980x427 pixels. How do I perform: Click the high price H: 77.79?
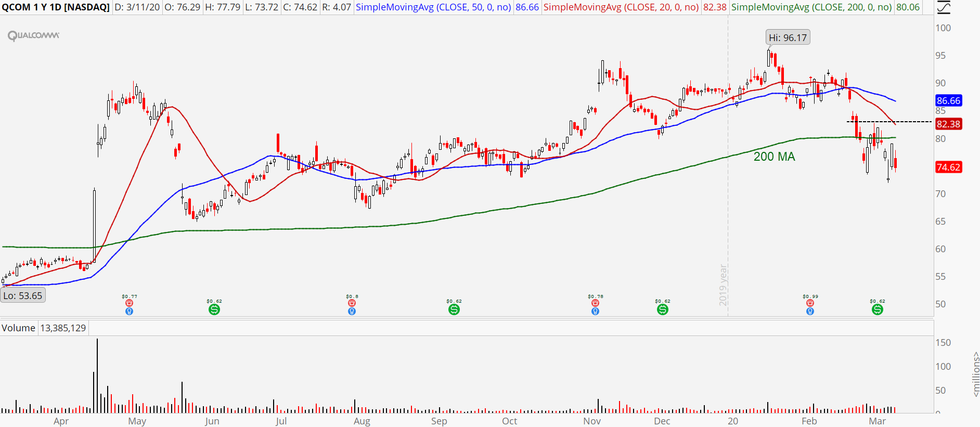tap(222, 7)
